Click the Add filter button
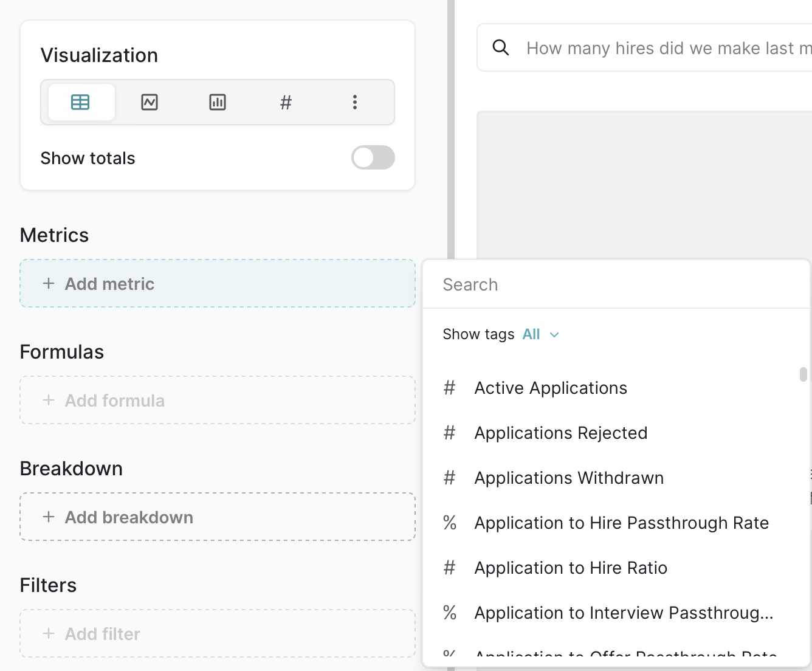The width and height of the screenshot is (812, 671). [x=218, y=633]
